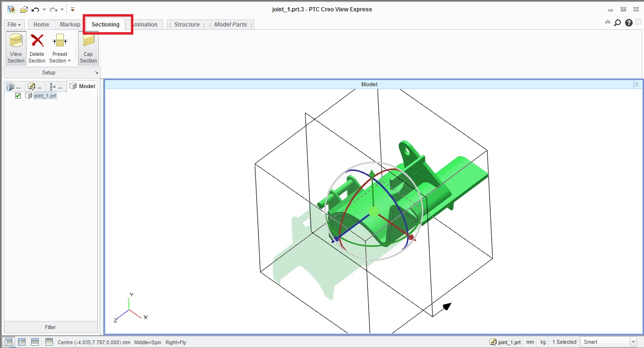Click the Centre coordinates readout
This screenshot has width=644, height=348.
[x=94, y=342]
